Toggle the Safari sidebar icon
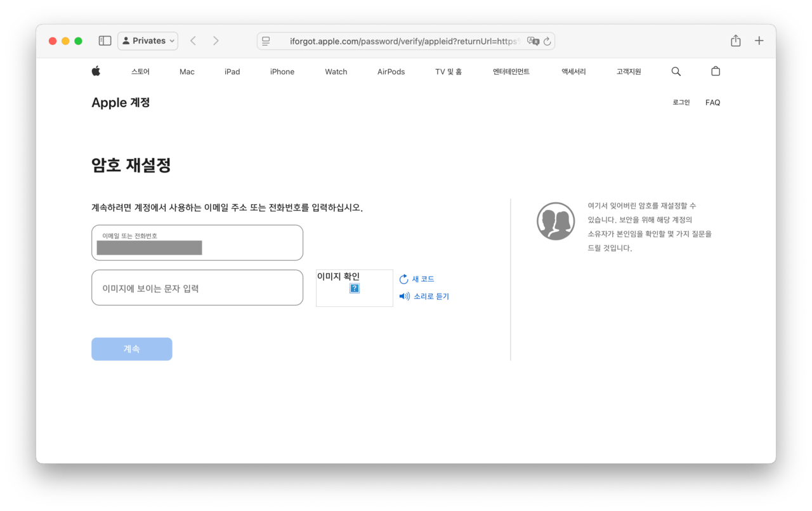This screenshot has height=511, width=812. click(105, 41)
